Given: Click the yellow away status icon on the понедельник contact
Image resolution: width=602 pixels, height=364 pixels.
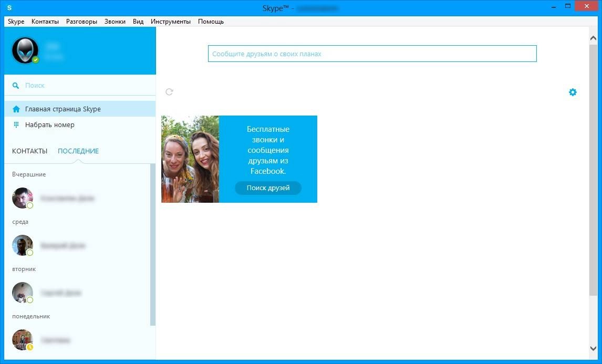Looking at the screenshot, I should pos(30,347).
